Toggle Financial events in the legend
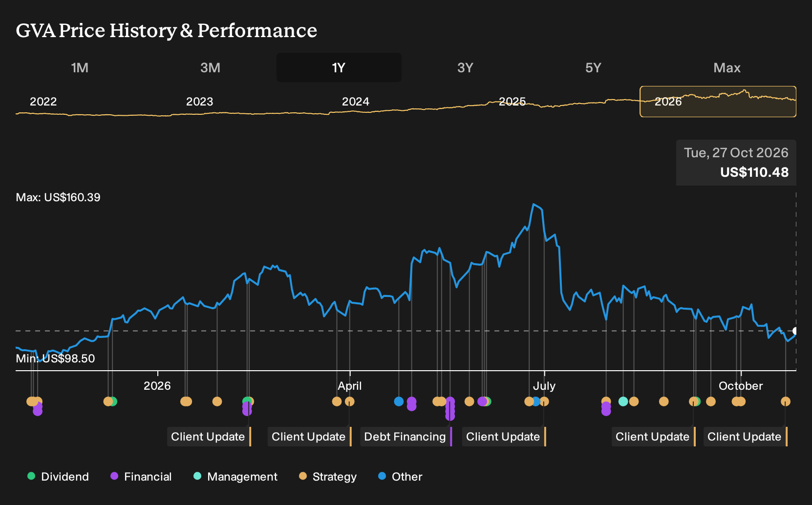 [x=141, y=477]
